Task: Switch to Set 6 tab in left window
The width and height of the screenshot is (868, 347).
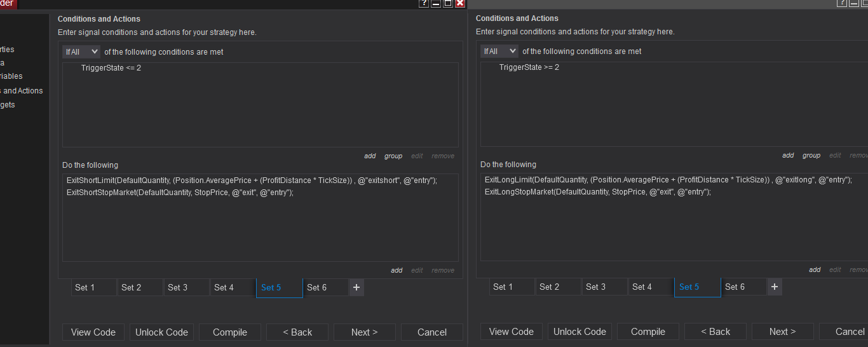Action: 326,287
